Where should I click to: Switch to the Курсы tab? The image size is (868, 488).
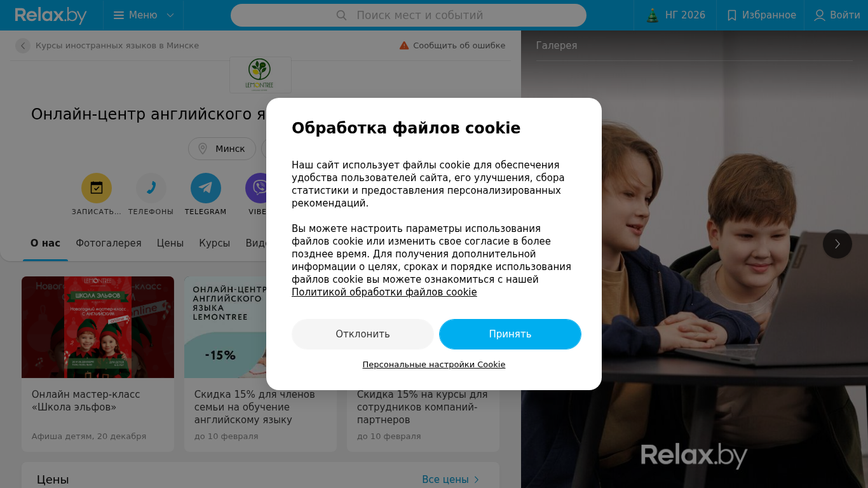(215, 243)
